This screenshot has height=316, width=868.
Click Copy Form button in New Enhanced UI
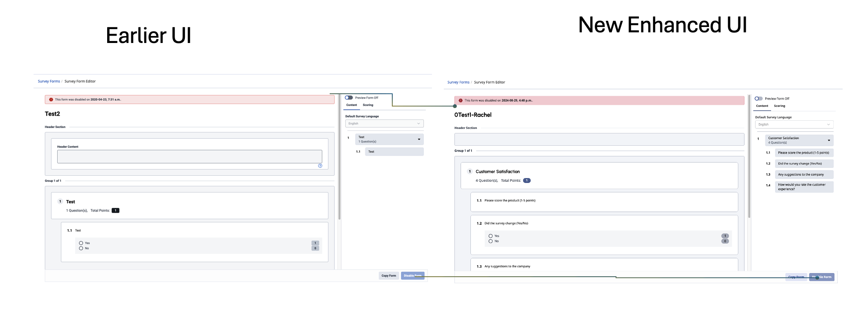(x=796, y=277)
